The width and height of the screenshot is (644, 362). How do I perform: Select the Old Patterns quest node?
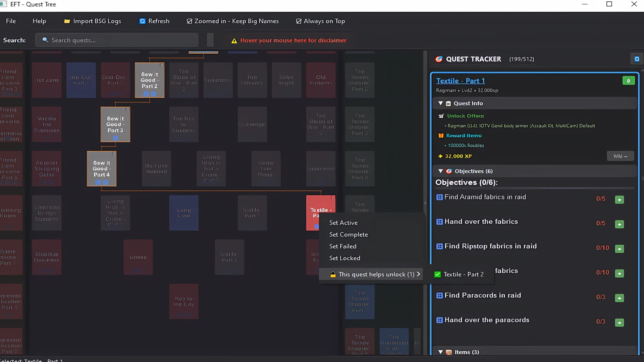(321, 80)
